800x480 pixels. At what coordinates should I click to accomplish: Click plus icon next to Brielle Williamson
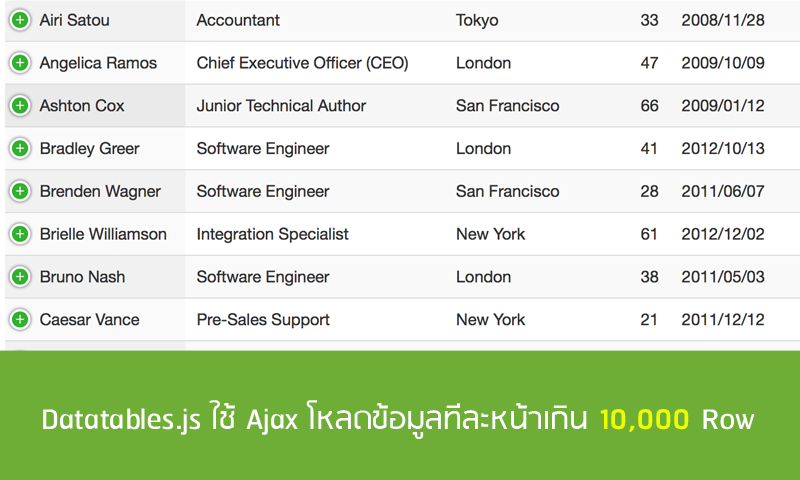pyautogui.click(x=19, y=234)
